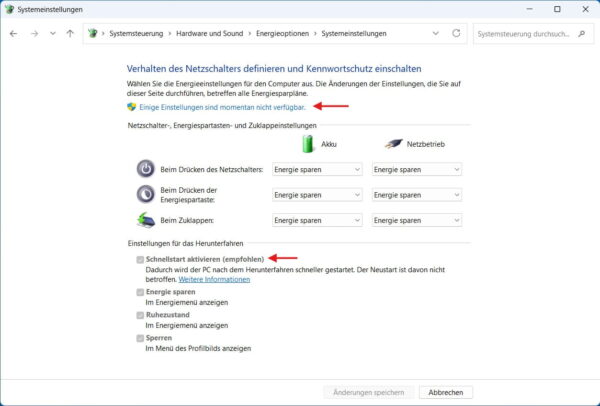The height and width of the screenshot is (406, 600).
Task: Click the laptop lid closing icon
Action: (x=146, y=220)
